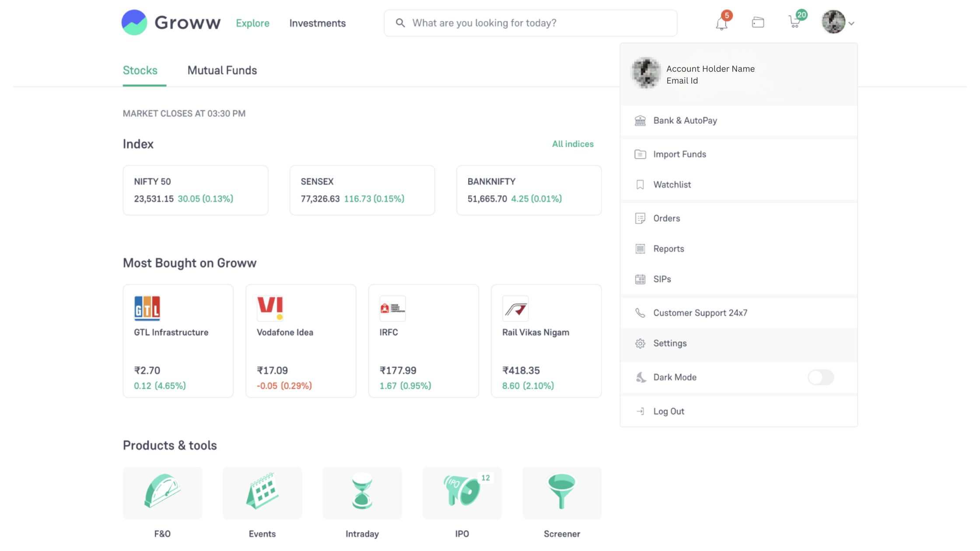Collapse the profile dropdown chevron
Image resolution: width=980 pixels, height=551 pixels.
tap(851, 24)
